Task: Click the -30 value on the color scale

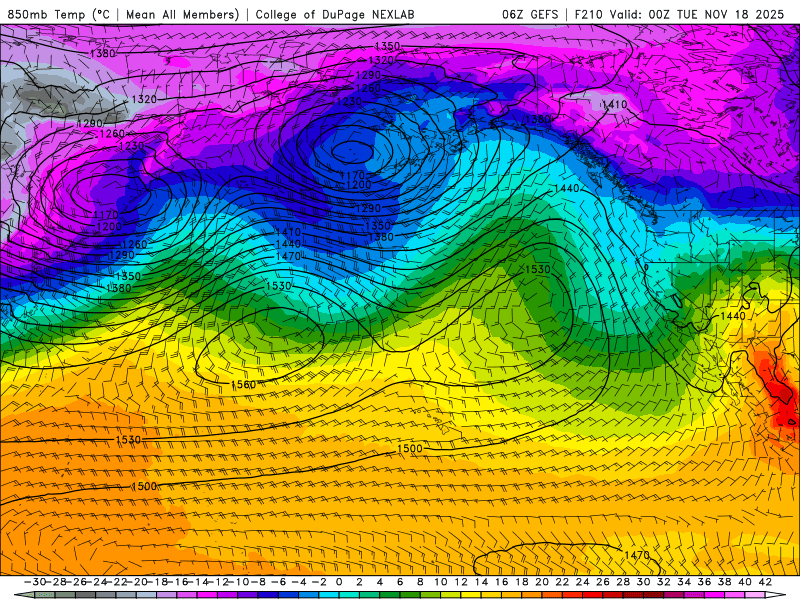Action: [36, 582]
